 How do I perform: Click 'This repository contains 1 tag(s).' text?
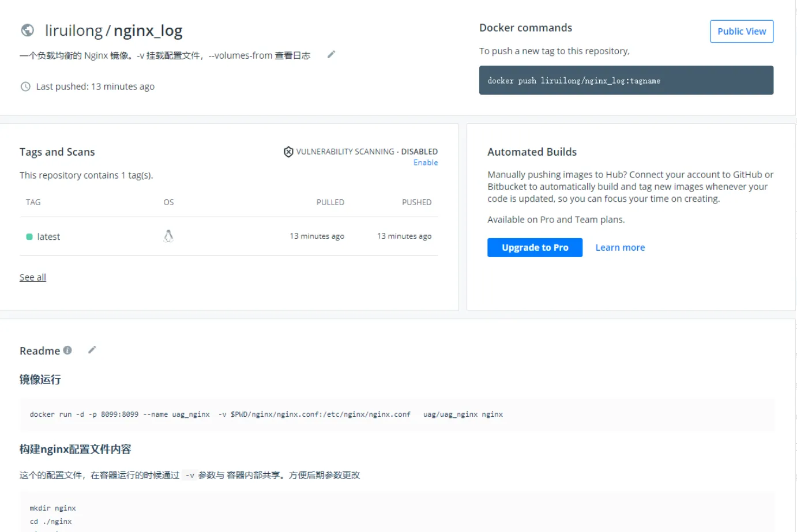tap(87, 175)
